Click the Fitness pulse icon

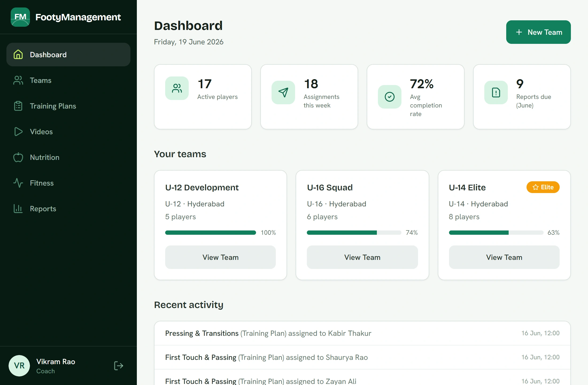point(18,183)
